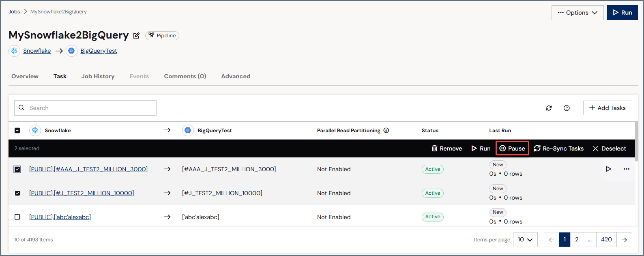Click the current page 1 button
Viewport: 644px width, 256px height.
(x=565, y=239)
